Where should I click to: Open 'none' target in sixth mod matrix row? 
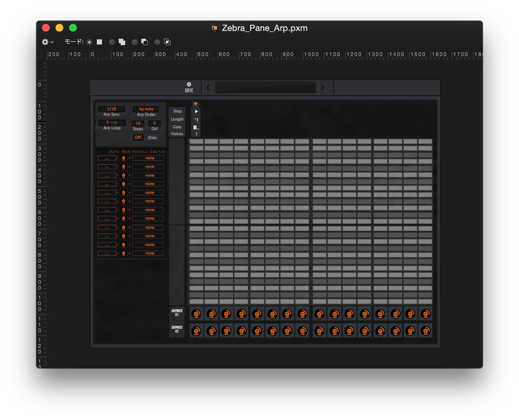pos(148,201)
